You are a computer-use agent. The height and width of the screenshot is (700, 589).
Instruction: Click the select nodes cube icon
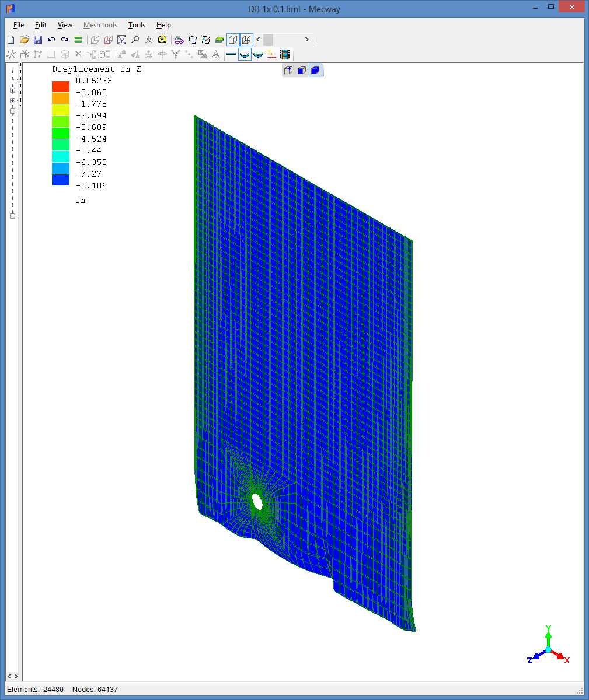click(95, 40)
